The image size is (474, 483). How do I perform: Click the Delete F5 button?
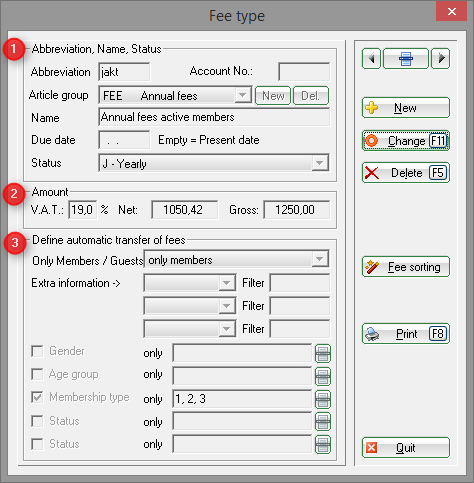pyautogui.click(x=406, y=173)
